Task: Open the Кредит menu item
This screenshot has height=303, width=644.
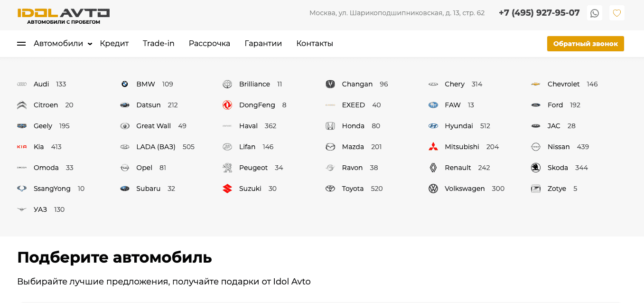Action: pyautogui.click(x=114, y=44)
